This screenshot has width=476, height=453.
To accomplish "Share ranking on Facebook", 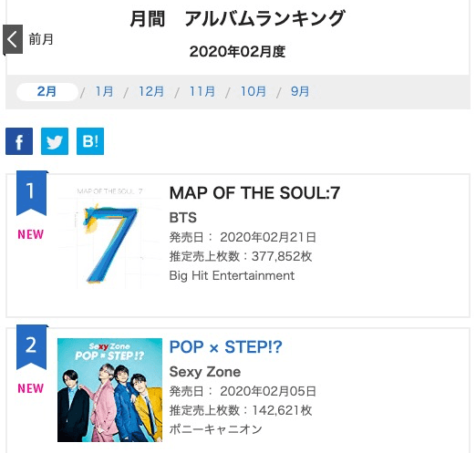I will point(19,141).
